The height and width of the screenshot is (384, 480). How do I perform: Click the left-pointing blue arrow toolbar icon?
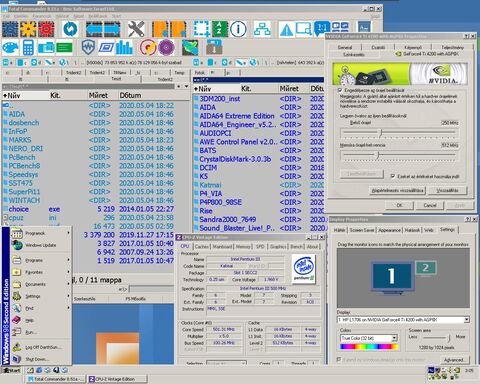tap(94, 29)
